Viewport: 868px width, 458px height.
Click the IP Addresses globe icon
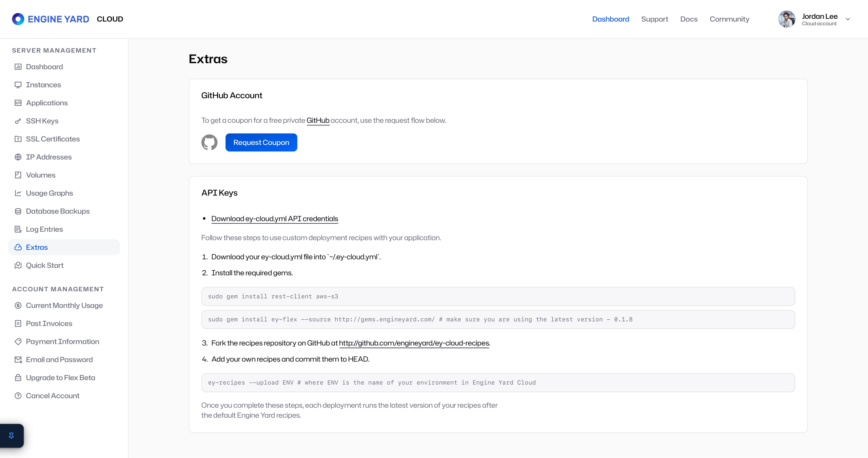[18, 157]
